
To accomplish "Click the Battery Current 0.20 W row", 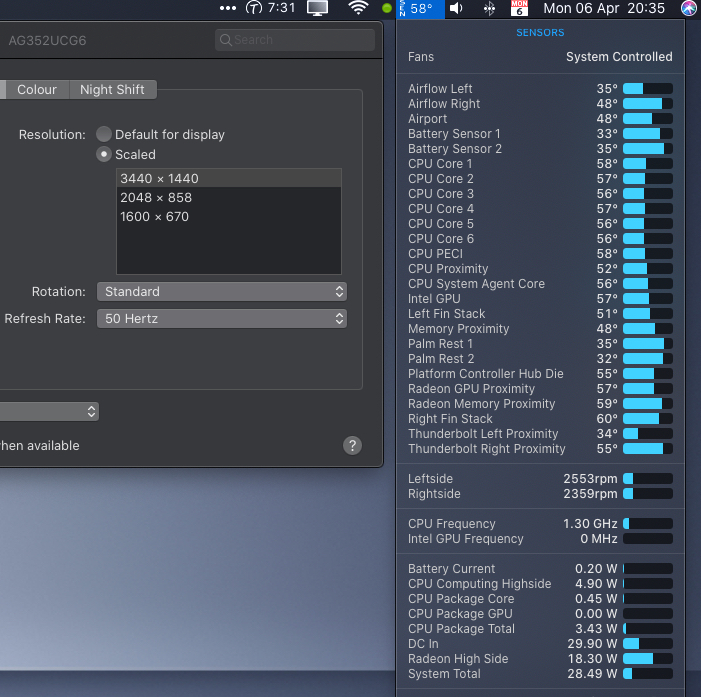I will coord(540,569).
